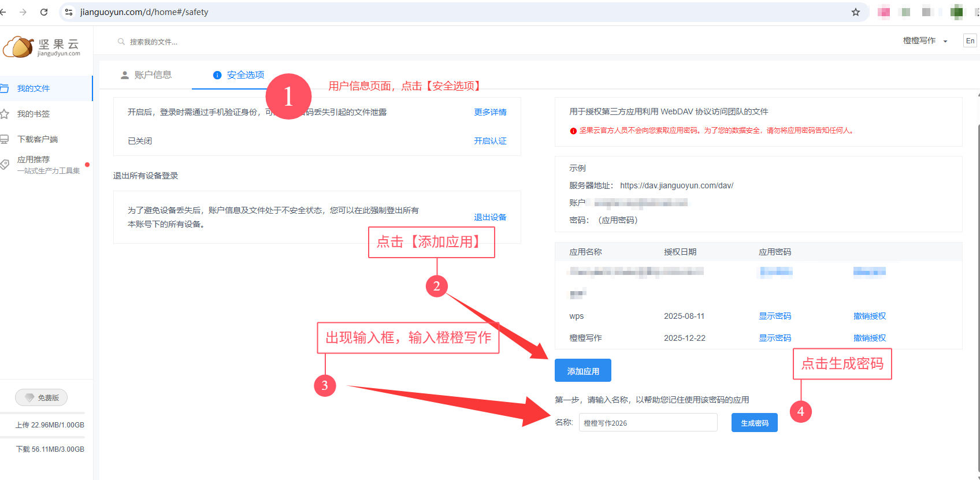Click the 免费版 plan badge
Viewport: 980px width, 480px height.
(x=41, y=397)
